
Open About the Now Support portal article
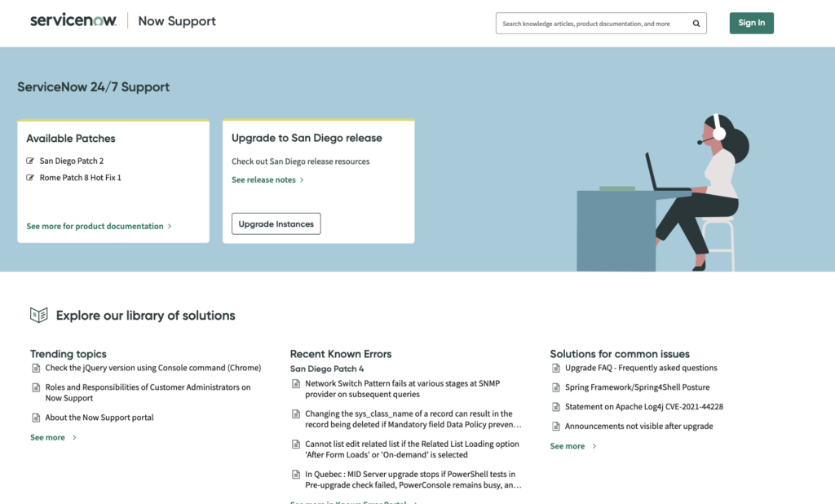[x=99, y=418]
